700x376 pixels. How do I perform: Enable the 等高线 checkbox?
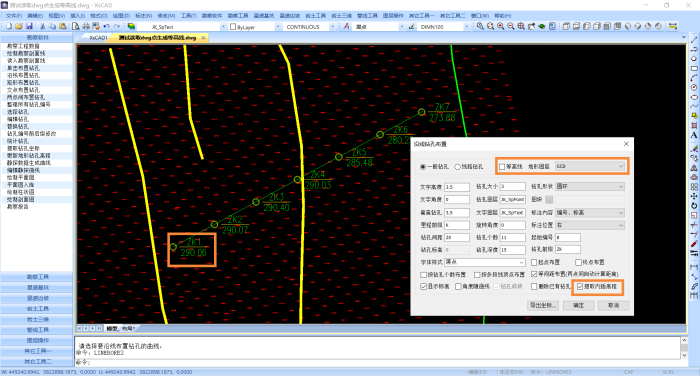tap(502, 167)
